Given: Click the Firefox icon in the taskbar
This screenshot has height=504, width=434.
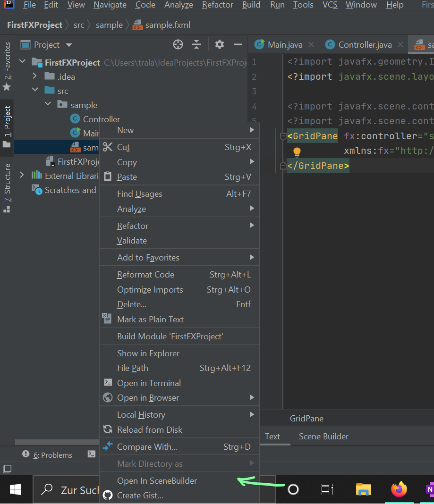Looking at the screenshot, I should [x=399, y=489].
